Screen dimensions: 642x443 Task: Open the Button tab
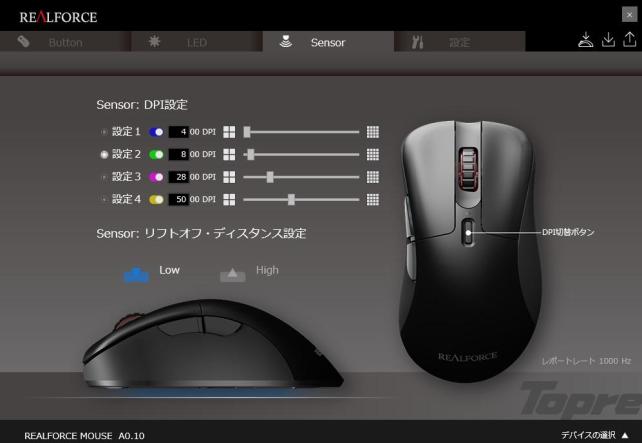[66, 42]
